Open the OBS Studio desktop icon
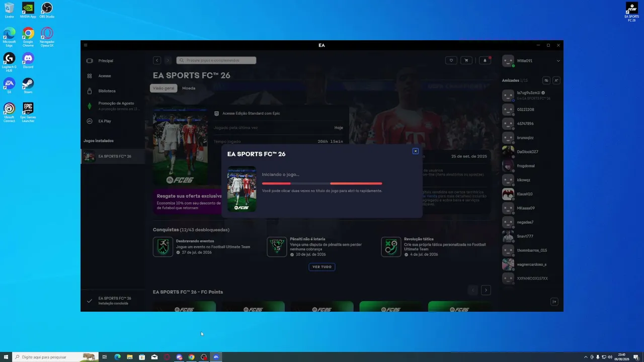Image resolution: width=644 pixels, height=362 pixels. click(x=47, y=11)
